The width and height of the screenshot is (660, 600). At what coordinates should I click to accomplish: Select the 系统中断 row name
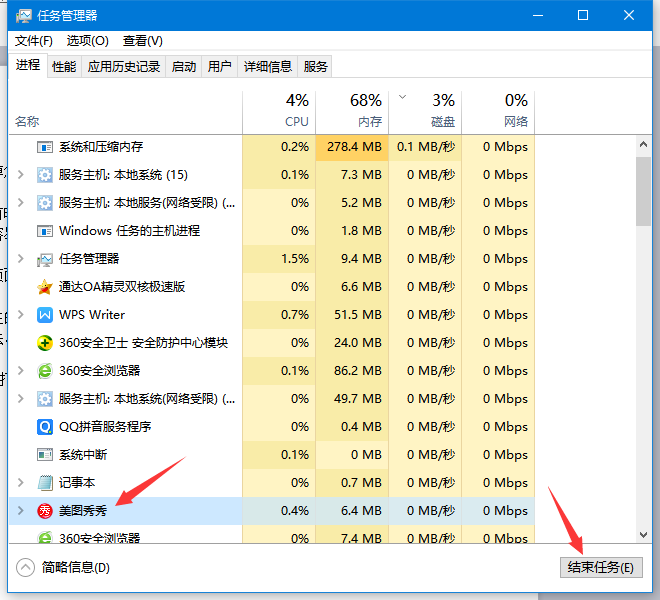83,455
